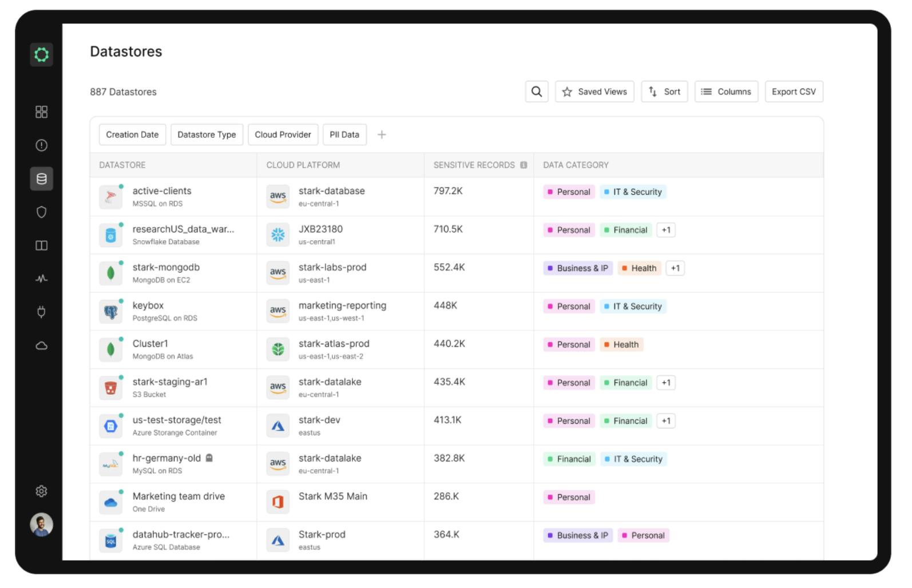Add a new filter with plus icon
This screenshot has height=588, width=912.
tap(382, 134)
